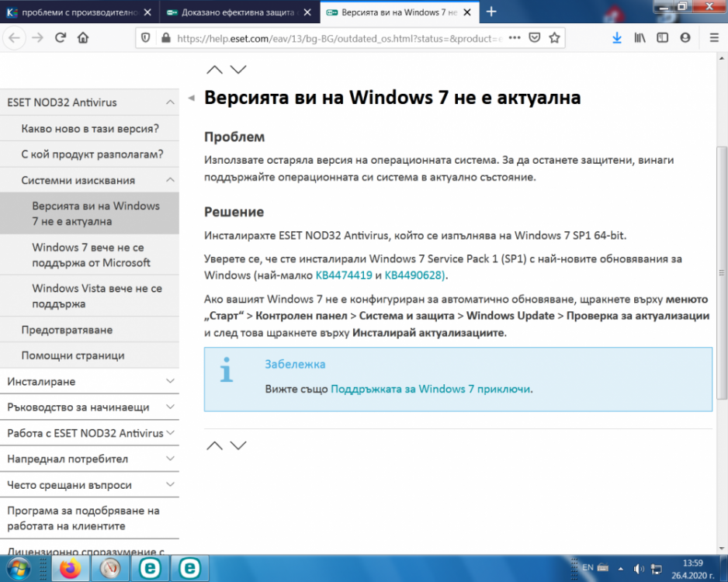Open the downloads panel
This screenshot has height=582, width=728.
pyautogui.click(x=617, y=38)
